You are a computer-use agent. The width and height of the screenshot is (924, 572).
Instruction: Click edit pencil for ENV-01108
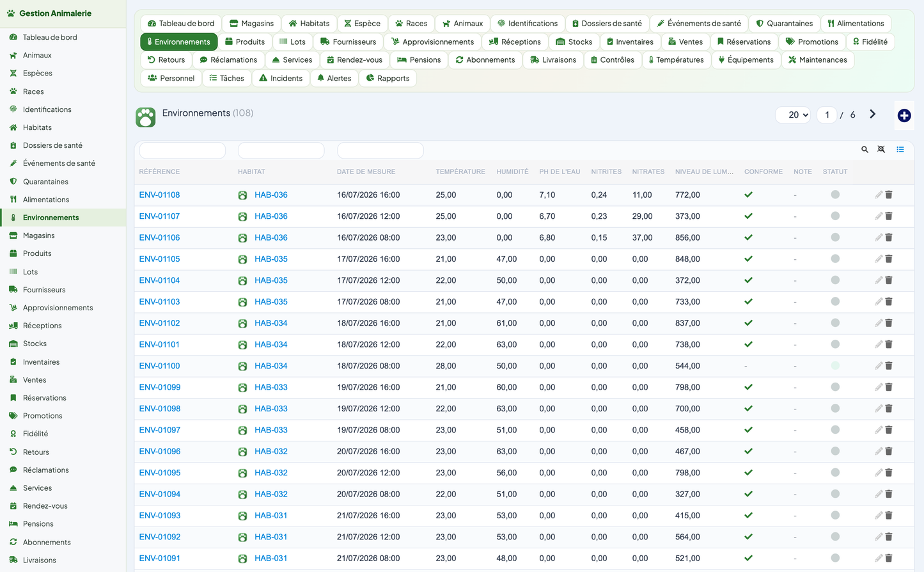879,195
